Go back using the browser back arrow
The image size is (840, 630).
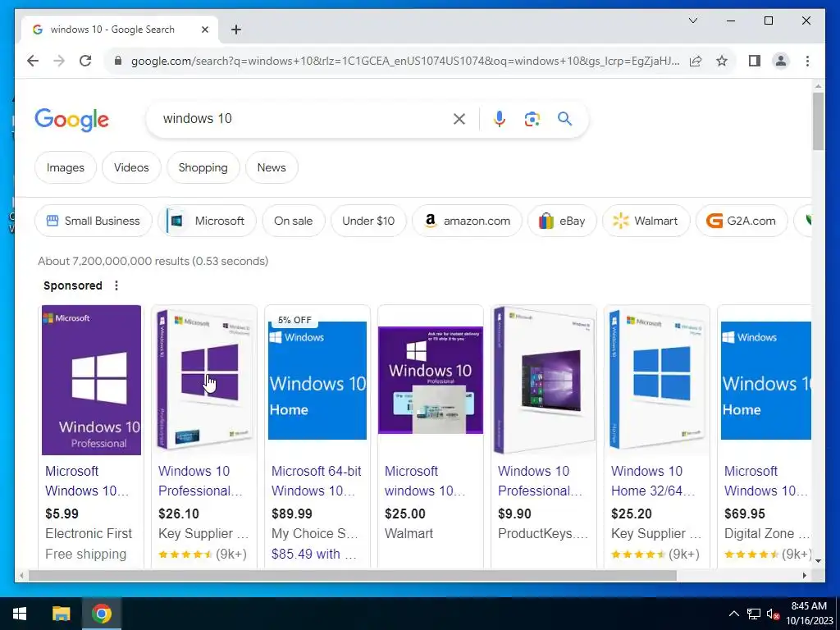(33, 61)
